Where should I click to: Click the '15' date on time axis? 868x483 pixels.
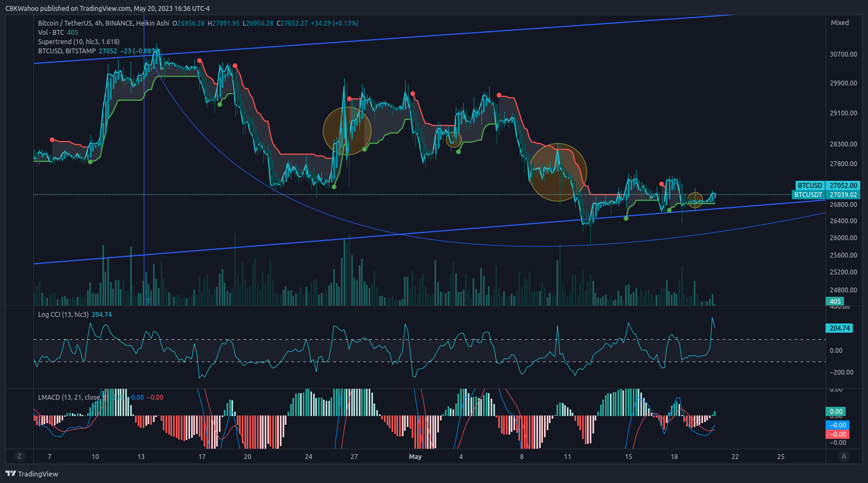coord(628,457)
